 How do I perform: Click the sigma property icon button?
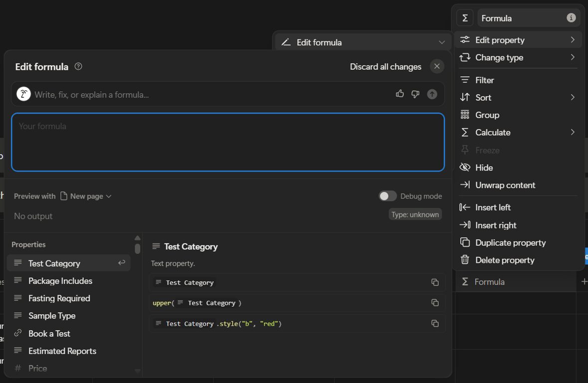[465, 18]
